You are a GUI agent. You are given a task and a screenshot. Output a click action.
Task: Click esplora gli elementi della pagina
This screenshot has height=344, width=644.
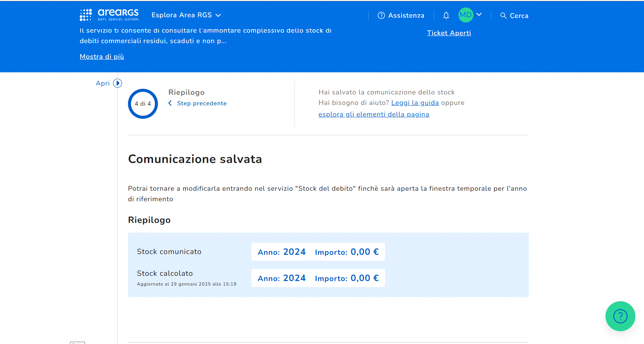pos(373,114)
